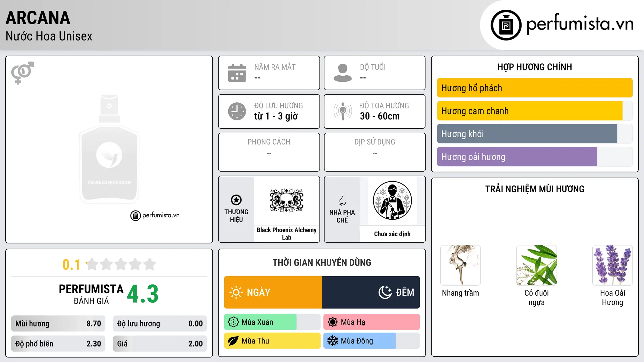Open the Nhang trầm incense image
The width and height of the screenshot is (644, 362).
460,265
